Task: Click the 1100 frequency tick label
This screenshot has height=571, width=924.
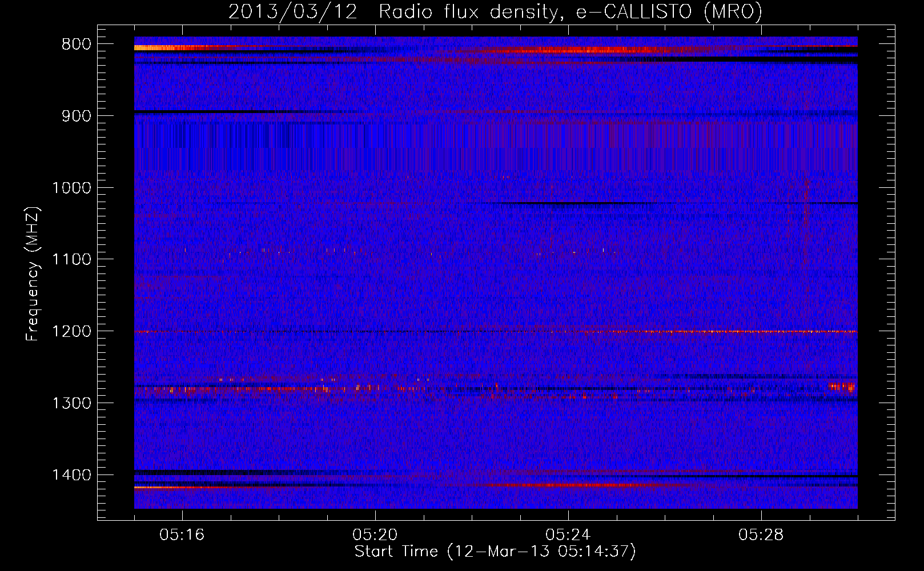Action: pyautogui.click(x=71, y=260)
